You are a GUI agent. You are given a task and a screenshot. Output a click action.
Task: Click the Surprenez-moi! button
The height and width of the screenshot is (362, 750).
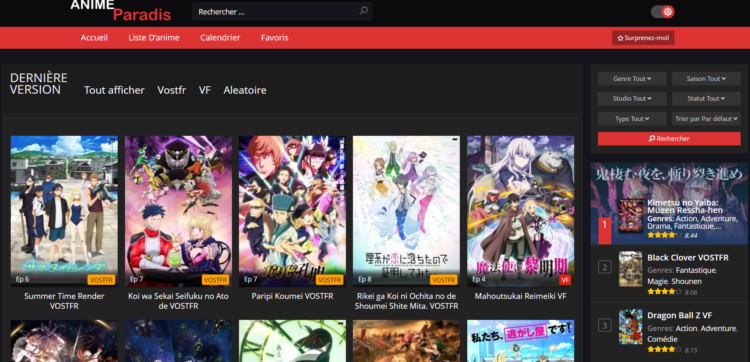coord(643,38)
